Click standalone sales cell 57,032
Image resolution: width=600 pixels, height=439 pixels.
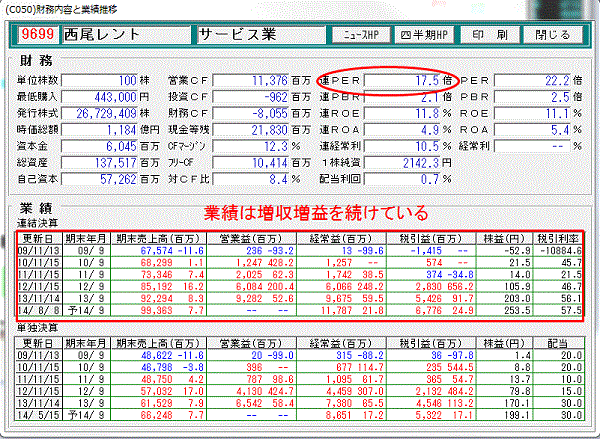click(157, 391)
